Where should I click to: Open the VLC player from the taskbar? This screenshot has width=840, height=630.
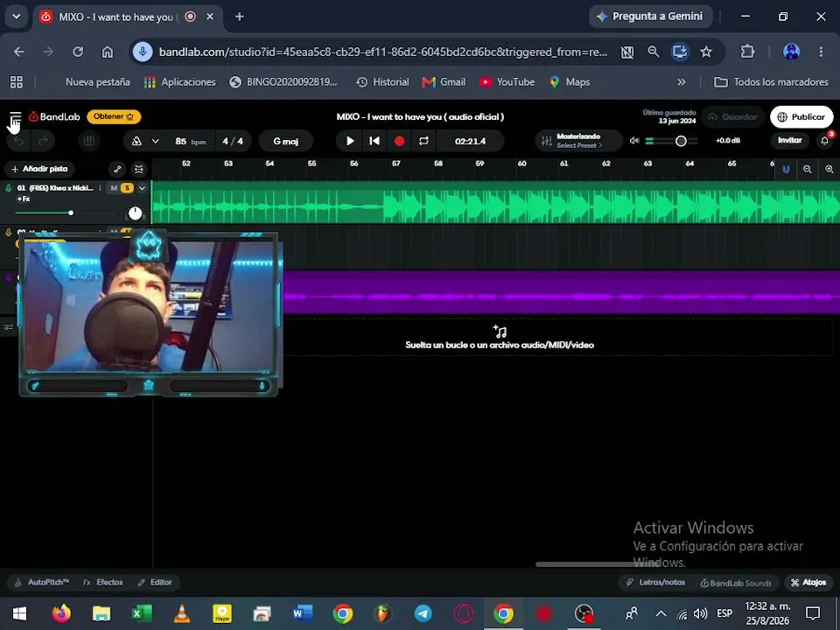[182, 613]
